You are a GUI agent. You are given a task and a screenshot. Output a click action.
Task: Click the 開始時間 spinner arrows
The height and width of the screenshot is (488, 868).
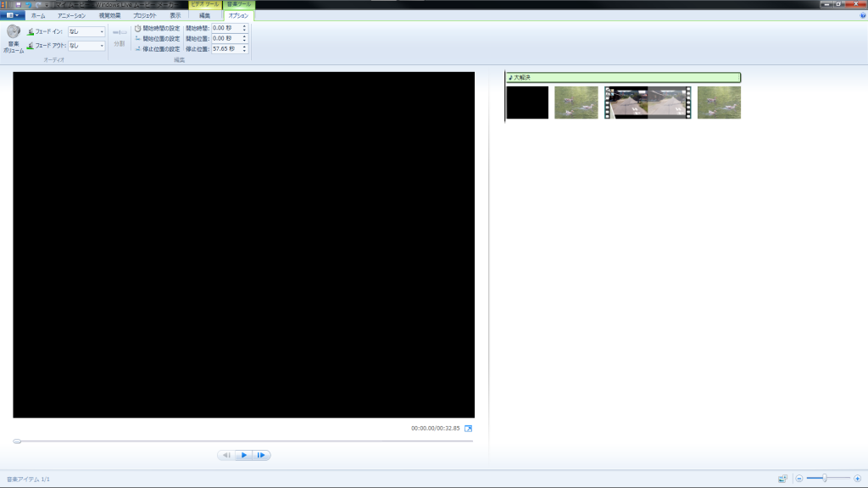pos(244,28)
